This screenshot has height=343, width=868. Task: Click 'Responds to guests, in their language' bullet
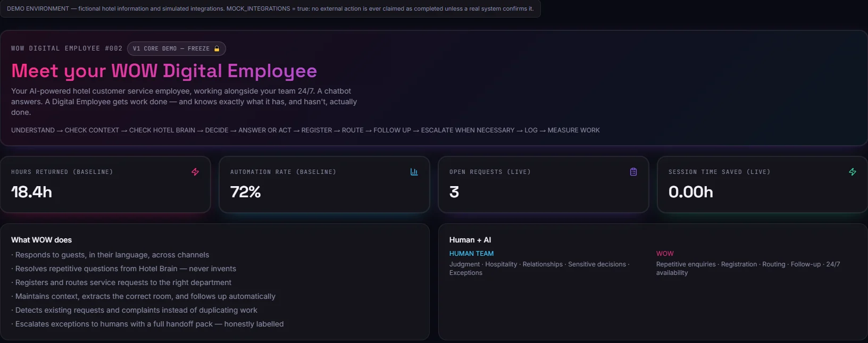[110, 255]
